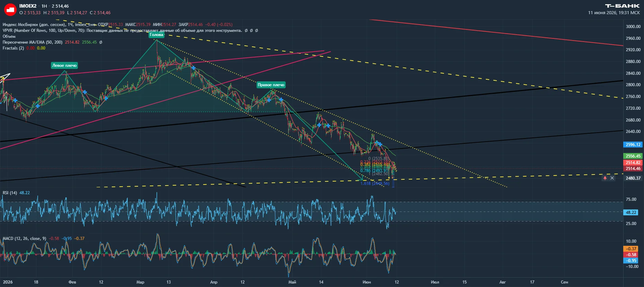
Task: Click the 2480.37 alert price label
Action: [x=633, y=178]
